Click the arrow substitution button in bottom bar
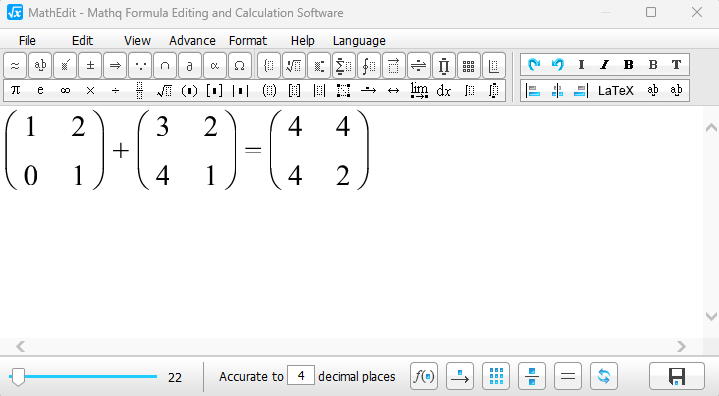 [460, 376]
